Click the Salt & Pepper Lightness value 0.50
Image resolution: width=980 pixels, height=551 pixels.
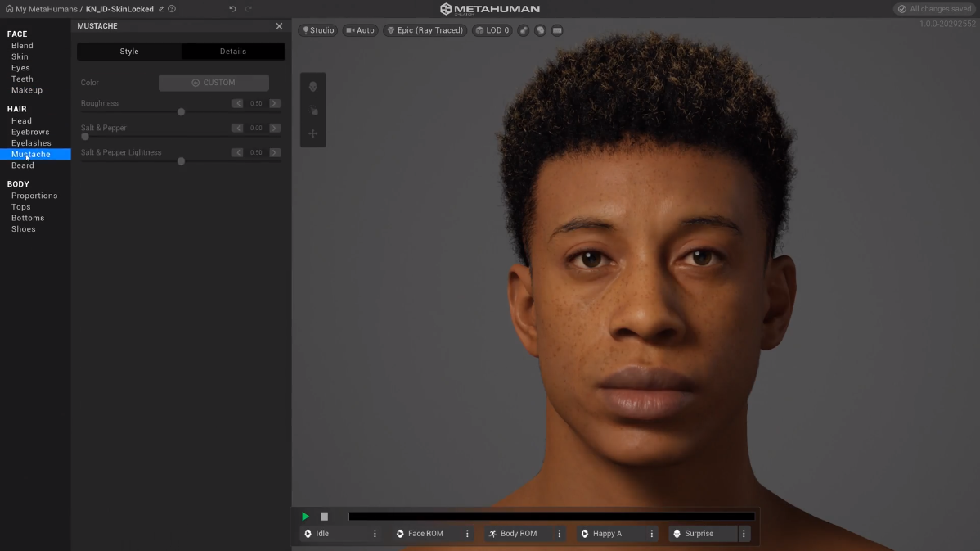point(256,152)
